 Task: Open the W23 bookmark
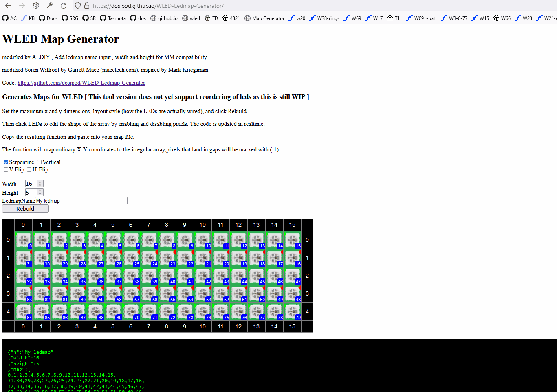pos(524,18)
